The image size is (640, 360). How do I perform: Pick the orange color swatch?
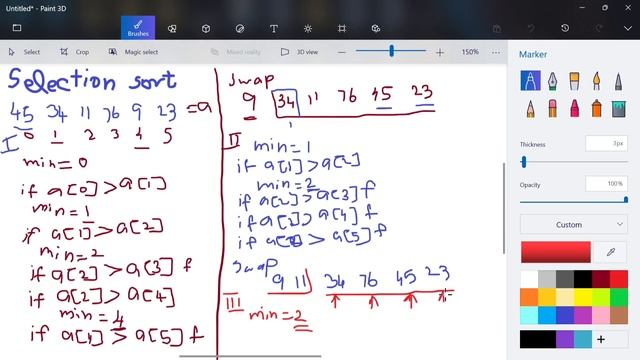(x=529, y=297)
